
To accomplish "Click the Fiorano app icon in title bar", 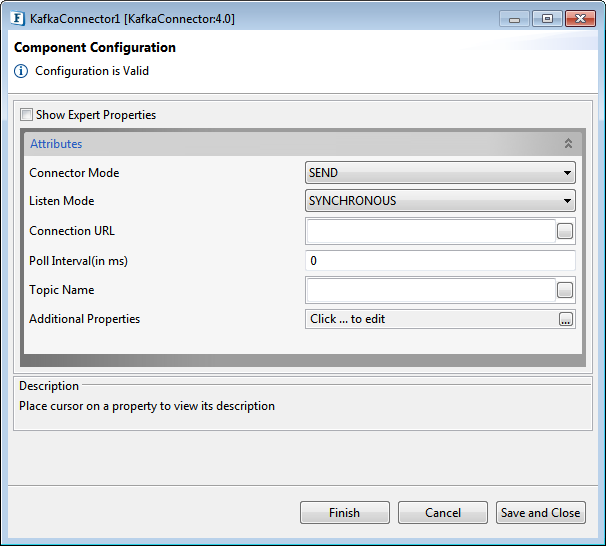I will (x=17, y=19).
